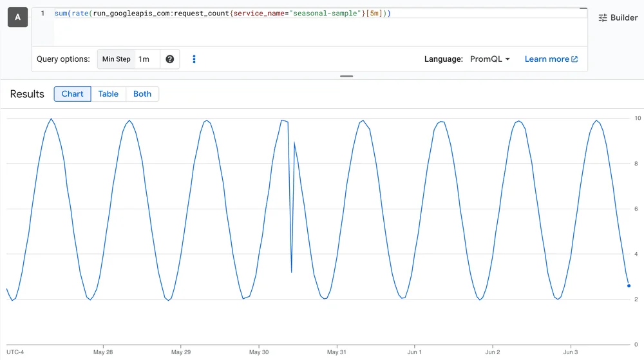Click the latest data point dot on chart
This screenshot has width=644, height=360.
tap(629, 286)
